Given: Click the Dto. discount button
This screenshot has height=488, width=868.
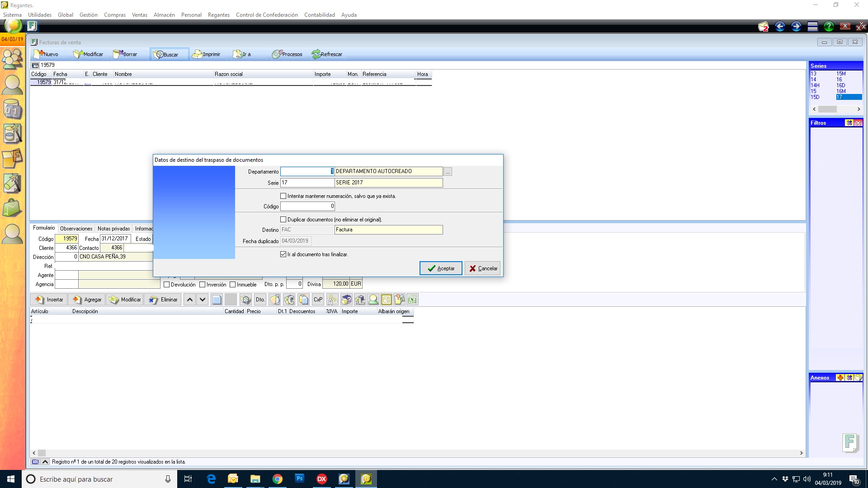Looking at the screenshot, I should click(260, 300).
